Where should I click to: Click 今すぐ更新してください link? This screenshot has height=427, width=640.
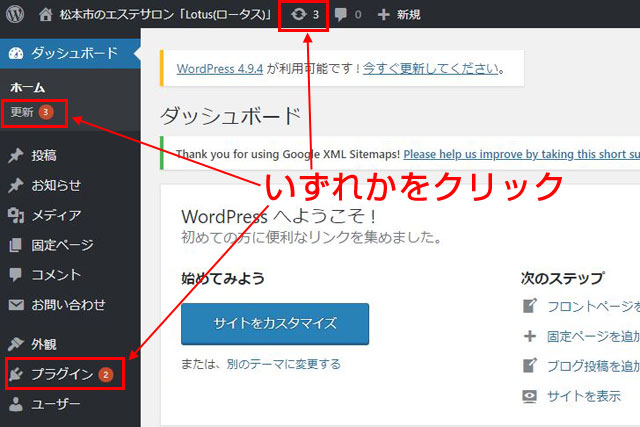click(431, 69)
